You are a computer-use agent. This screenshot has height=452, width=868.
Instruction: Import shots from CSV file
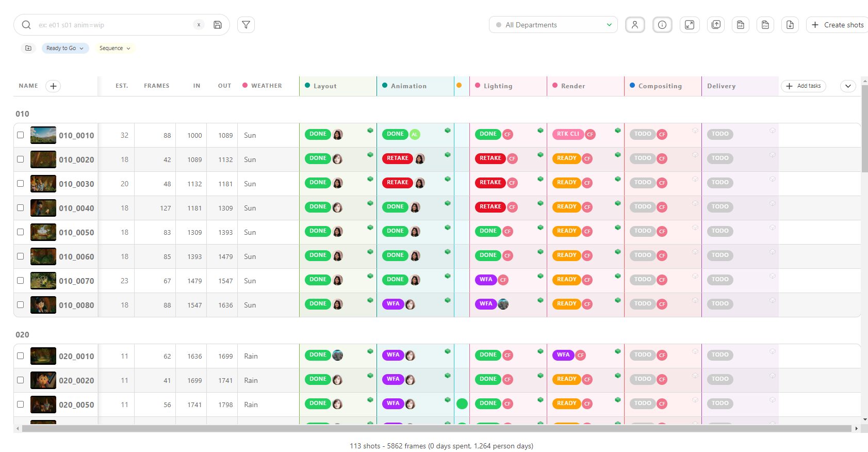pyautogui.click(x=765, y=25)
